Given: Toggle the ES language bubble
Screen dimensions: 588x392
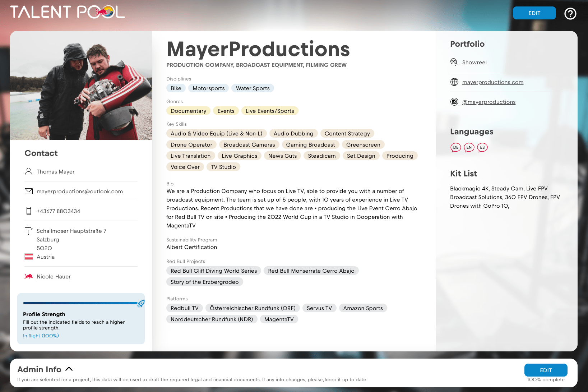Looking at the screenshot, I should pyautogui.click(x=482, y=147).
